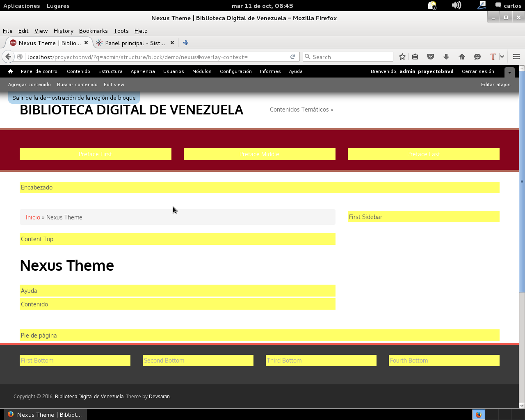525x420 pixels.
Task: Click the network icon in top panel
Action: [482, 5]
